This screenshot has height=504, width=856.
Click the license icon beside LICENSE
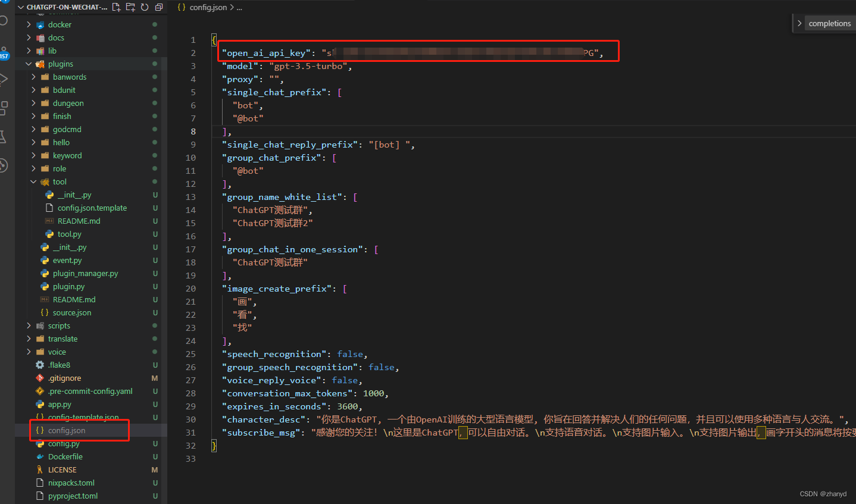pyautogui.click(x=40, y=469)
